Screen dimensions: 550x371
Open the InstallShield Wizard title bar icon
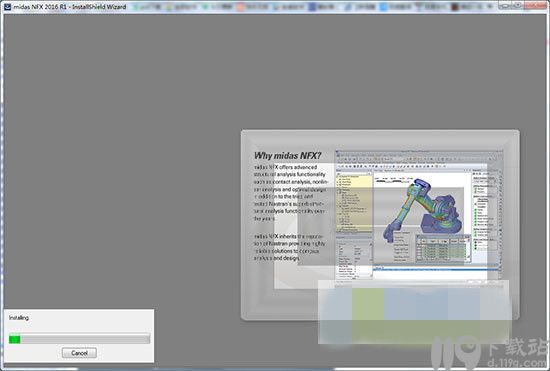coord(7,7)
